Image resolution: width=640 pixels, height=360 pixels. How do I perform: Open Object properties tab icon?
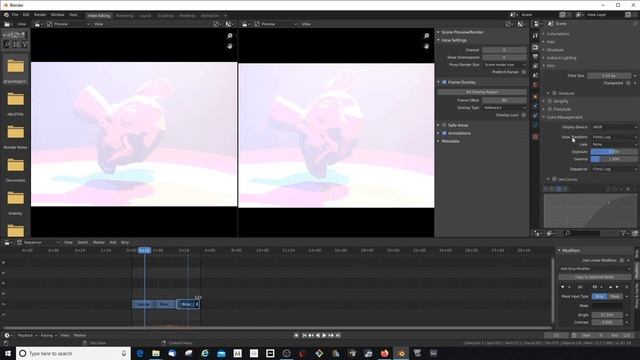point(536,97)
